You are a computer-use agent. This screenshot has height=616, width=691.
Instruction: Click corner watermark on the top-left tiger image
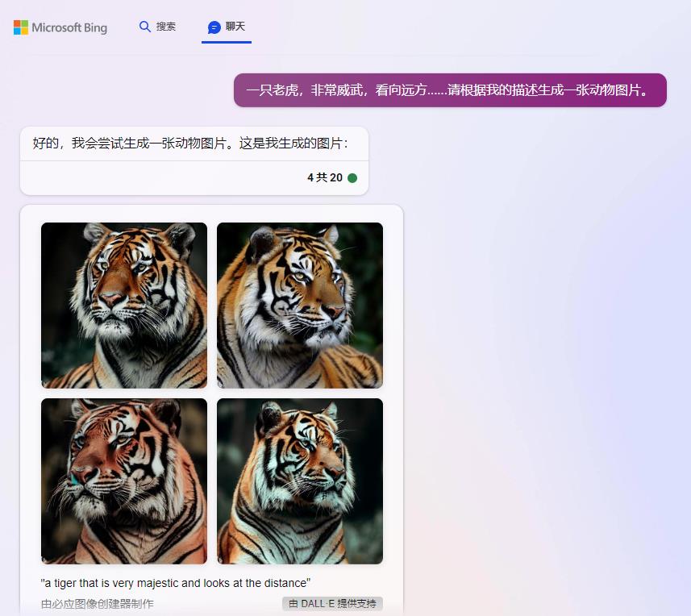pyautogui.click(x=45, y=384)
